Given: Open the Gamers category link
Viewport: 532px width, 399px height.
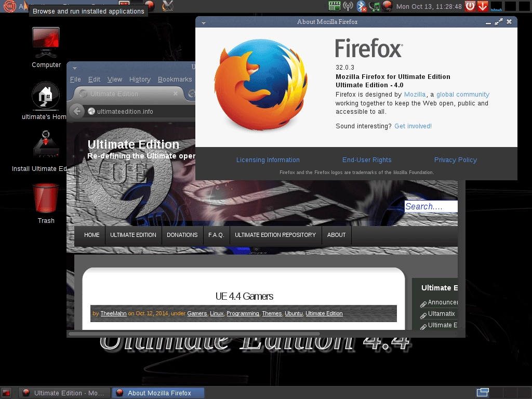Looking at the screenshot, I should [197, 313].
